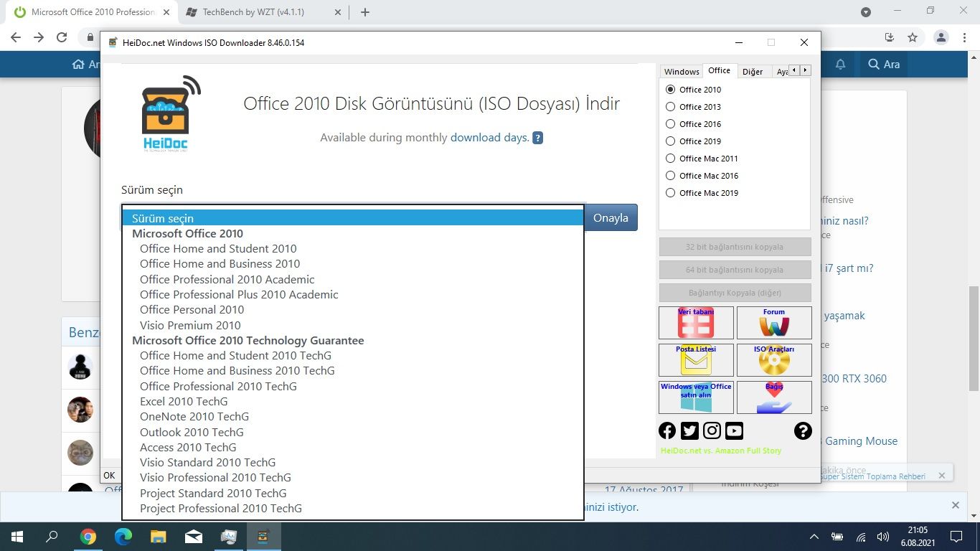Select the Office 2016 radio button

tap(671, 124)
